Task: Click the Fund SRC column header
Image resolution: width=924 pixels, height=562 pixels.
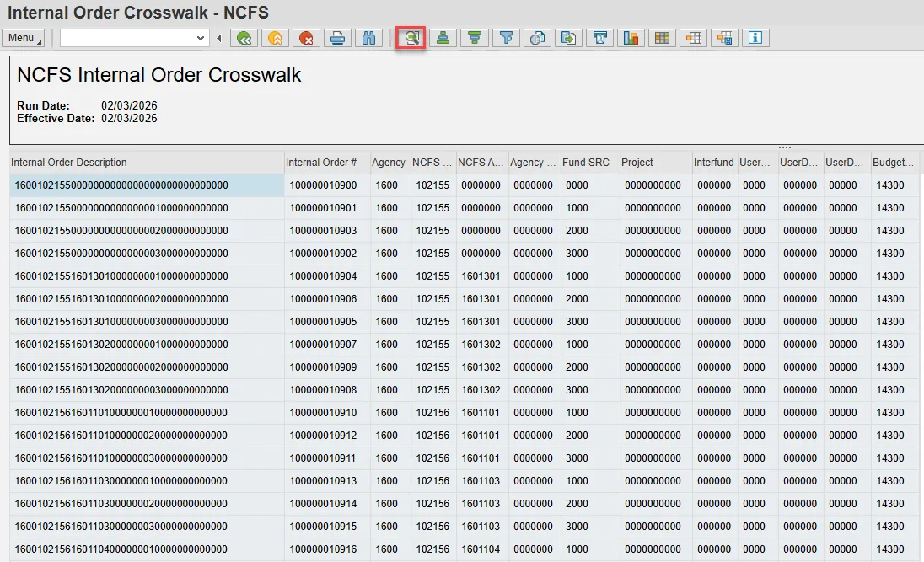Action: 585,163
